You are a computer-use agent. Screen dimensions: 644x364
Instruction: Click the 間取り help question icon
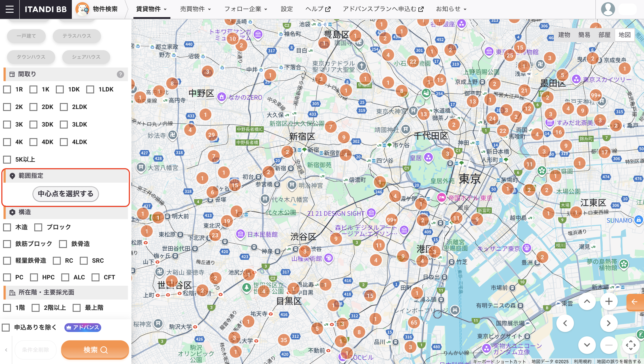point(120,74)
